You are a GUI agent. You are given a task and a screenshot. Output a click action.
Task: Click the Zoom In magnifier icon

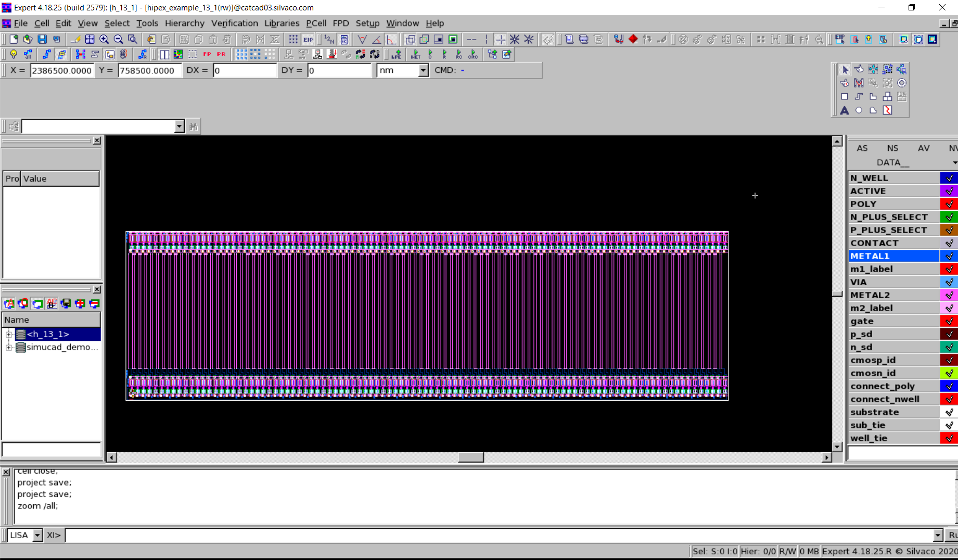coord(104,40)
